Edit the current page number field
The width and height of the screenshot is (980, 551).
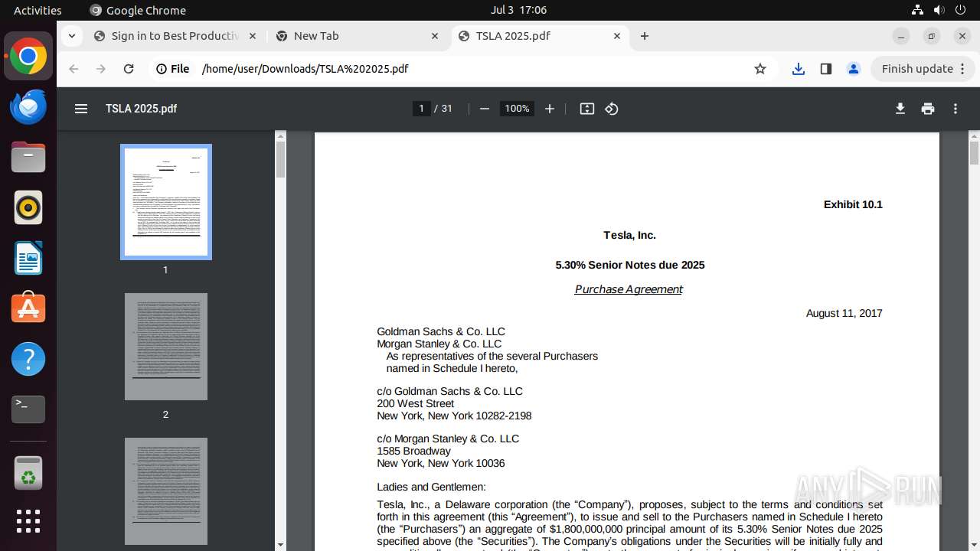coord(421,109)
